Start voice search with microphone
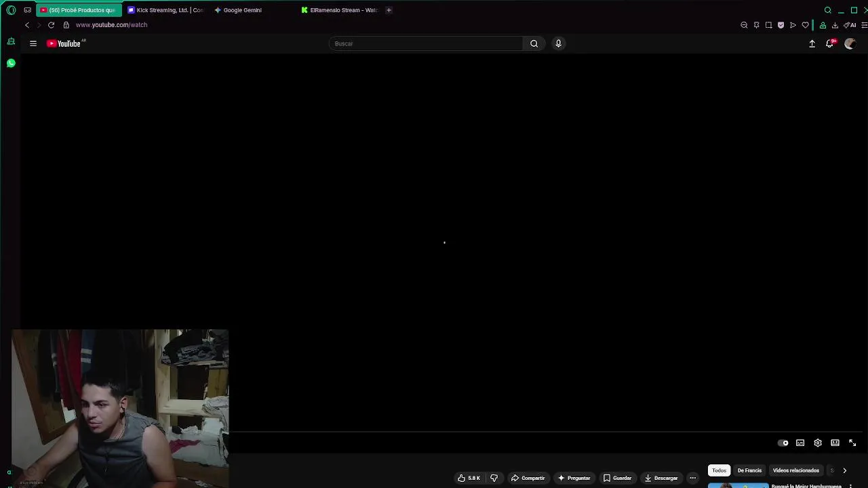868x488 pixels. (x=558, y=43)
